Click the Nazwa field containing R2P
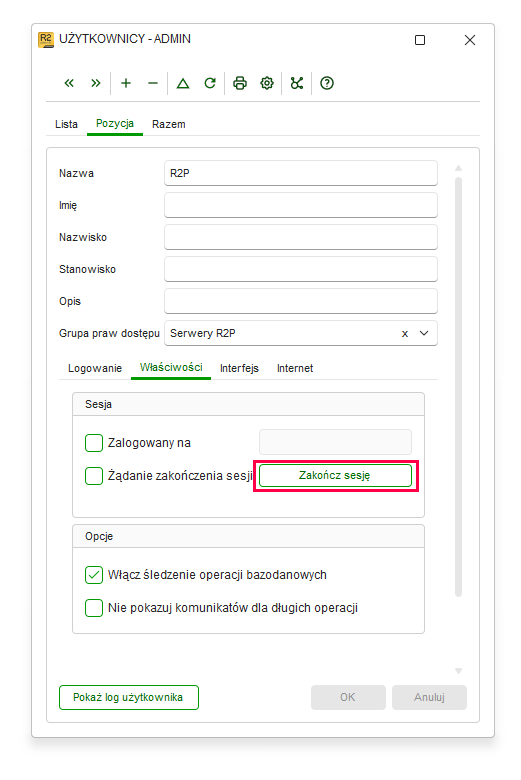This screenshot has height=780, width=521. (301, 173)
